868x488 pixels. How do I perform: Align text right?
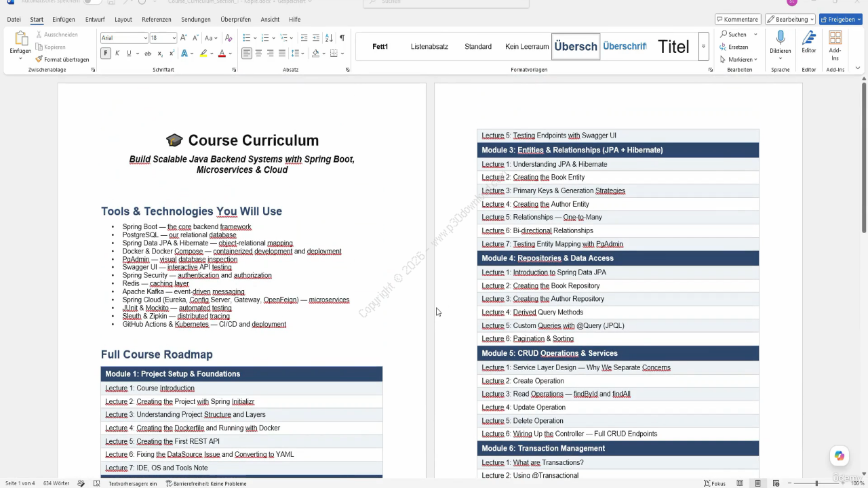tap(270, 53)
